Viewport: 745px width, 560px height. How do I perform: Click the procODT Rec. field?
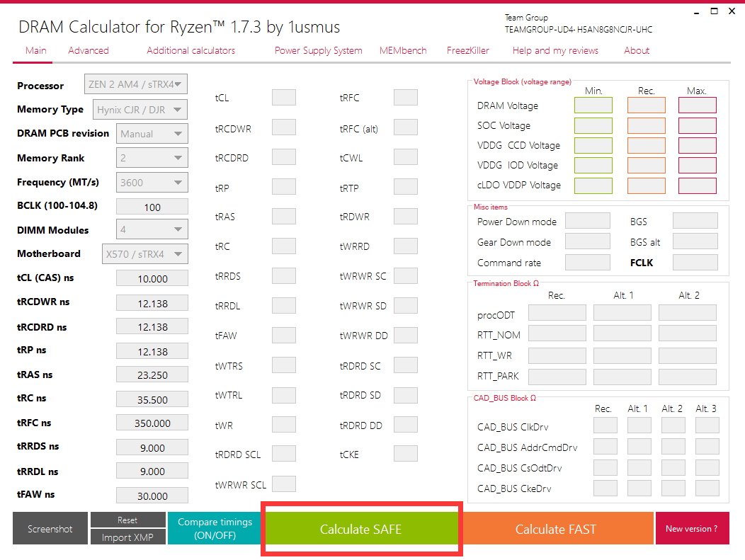click(557, 313)
